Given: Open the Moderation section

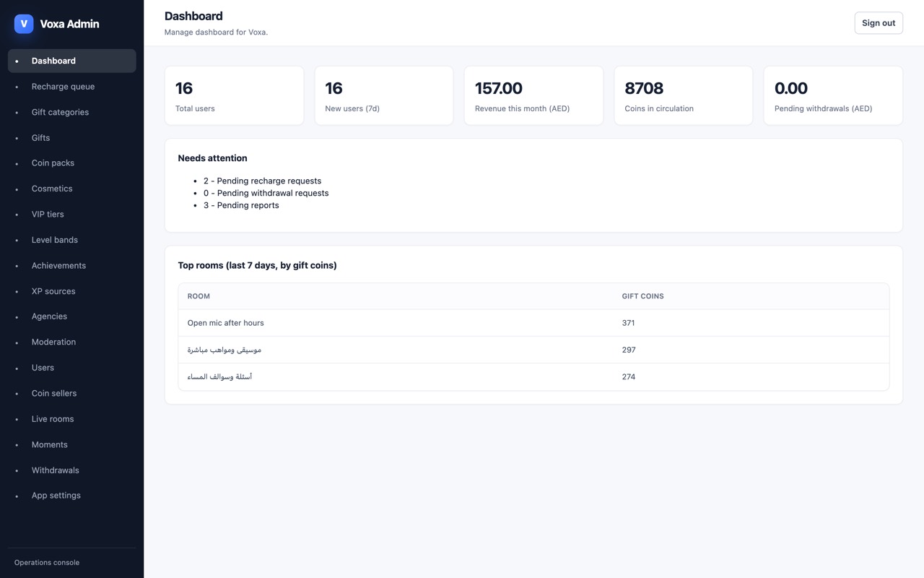Looking at the screenshot, I should point(71,342).
